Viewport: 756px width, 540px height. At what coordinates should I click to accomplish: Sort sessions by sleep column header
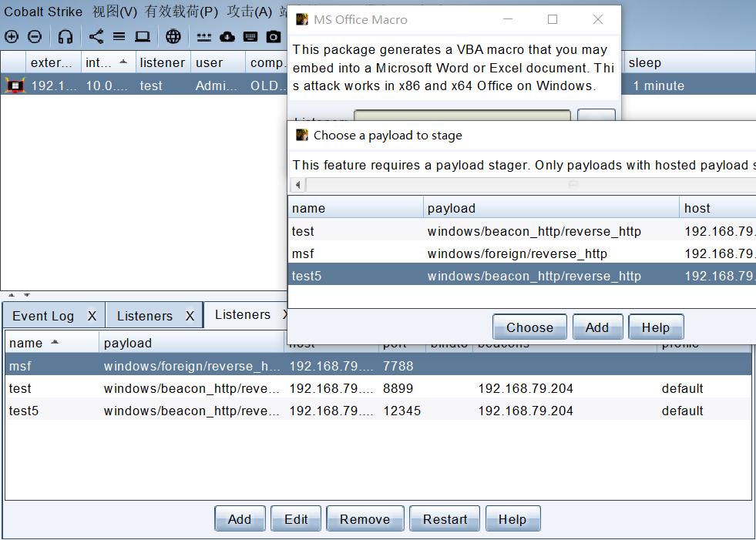click(690, 62)
